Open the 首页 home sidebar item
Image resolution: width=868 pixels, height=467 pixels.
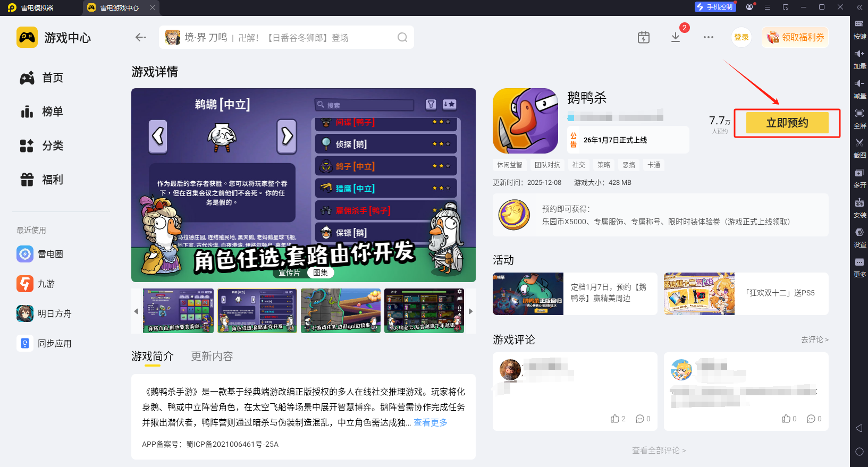point(41,78)
